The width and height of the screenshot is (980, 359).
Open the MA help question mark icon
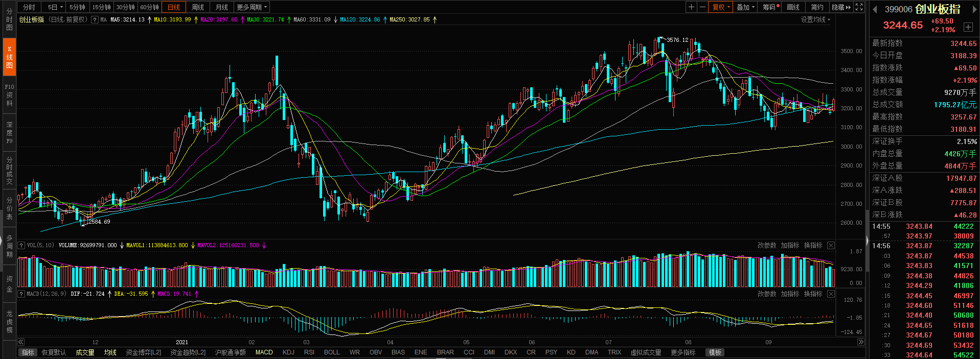click(x=95, y=20)
